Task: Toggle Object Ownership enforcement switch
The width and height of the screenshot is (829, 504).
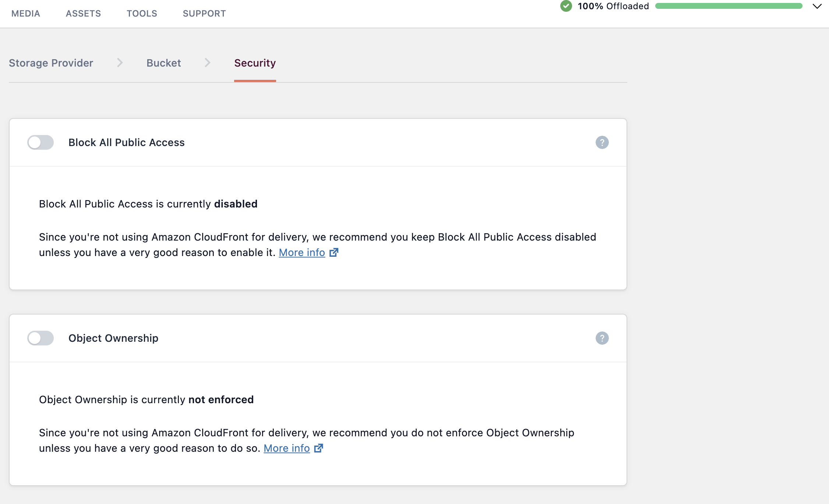Action: (x=40, y=338)
